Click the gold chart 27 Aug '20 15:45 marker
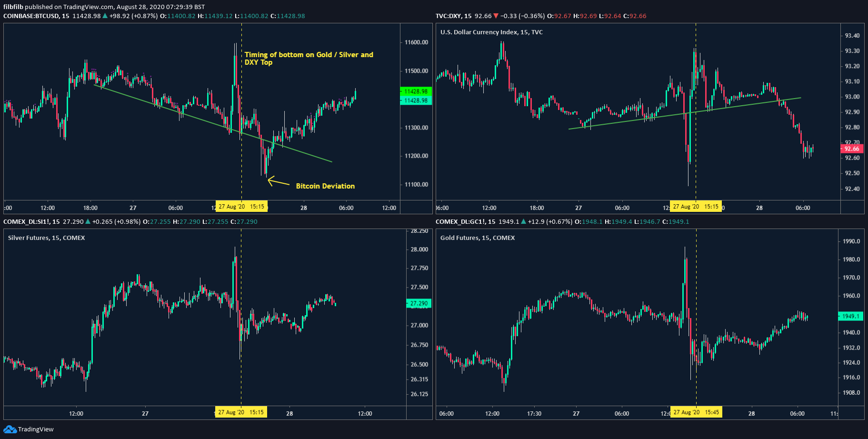Image resolution: width=868 pixels, height=439 pixels. coord(696,412)
